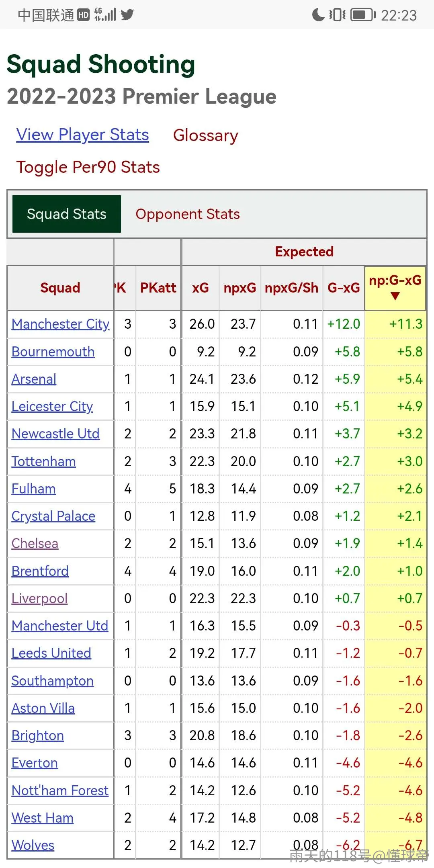434x868 pixels.
Task: Open the View Player Stats link
Action: (82, 135)
